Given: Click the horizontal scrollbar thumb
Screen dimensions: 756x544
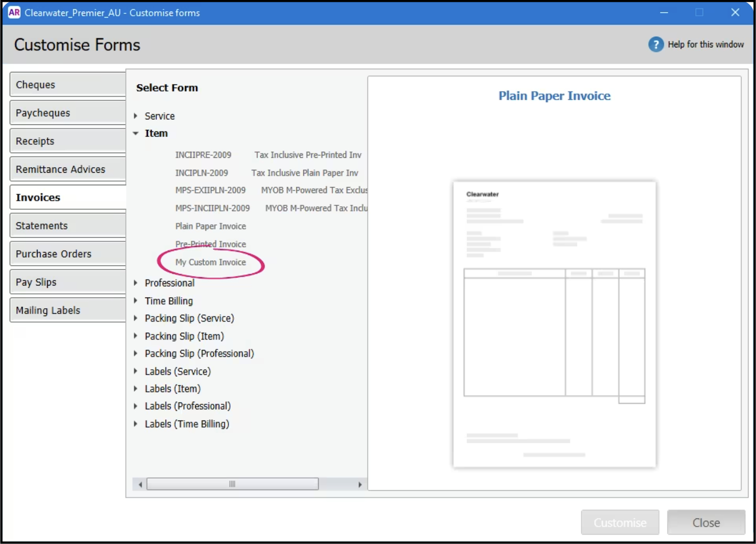Looking at the screenshot, I should coord(232,484).
